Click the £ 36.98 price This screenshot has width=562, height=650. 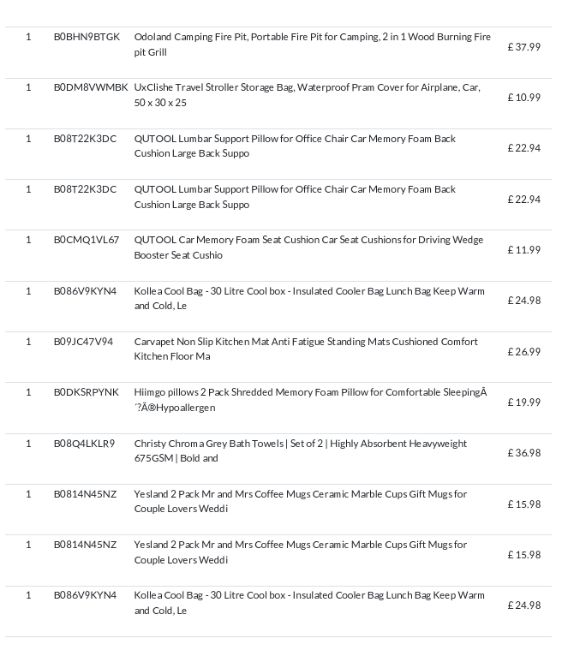click(524, 453)
